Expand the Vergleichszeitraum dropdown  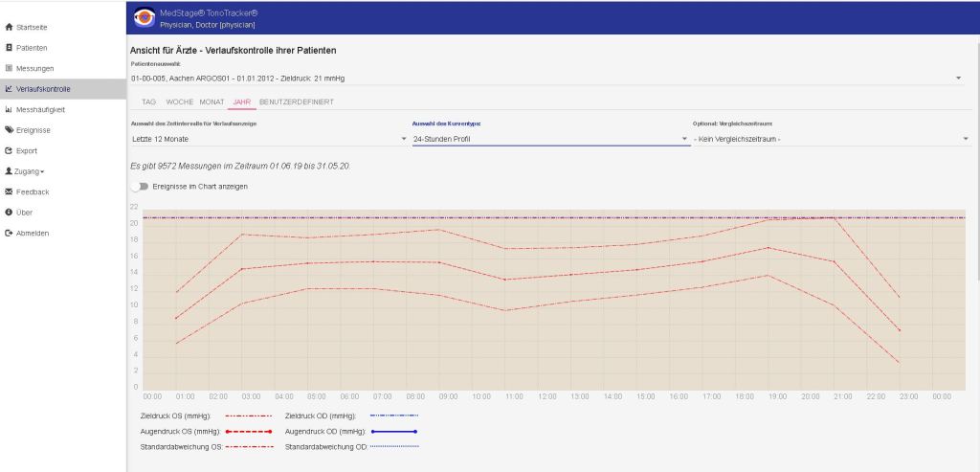[x=966, y=140]
